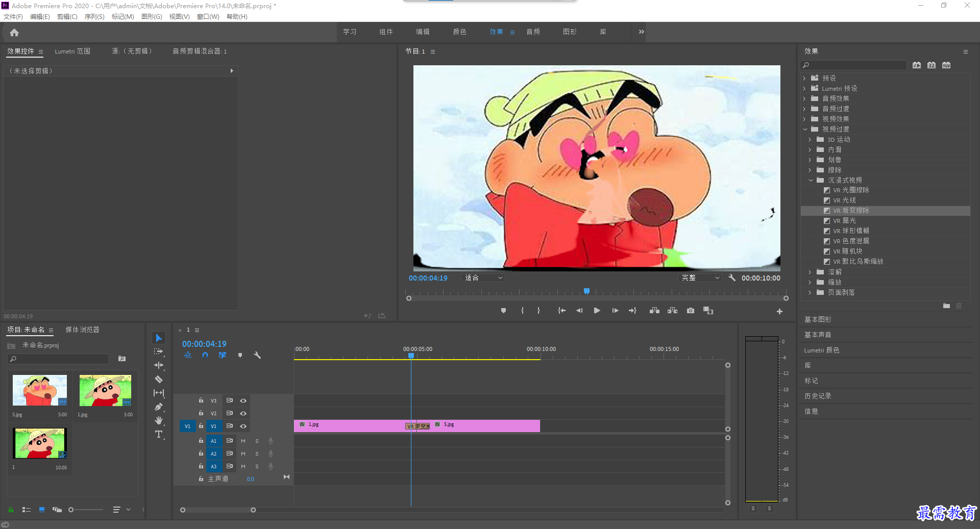Select the Selection tool arrow
This screenshot has height=529, width=980.
click(159, 338)
